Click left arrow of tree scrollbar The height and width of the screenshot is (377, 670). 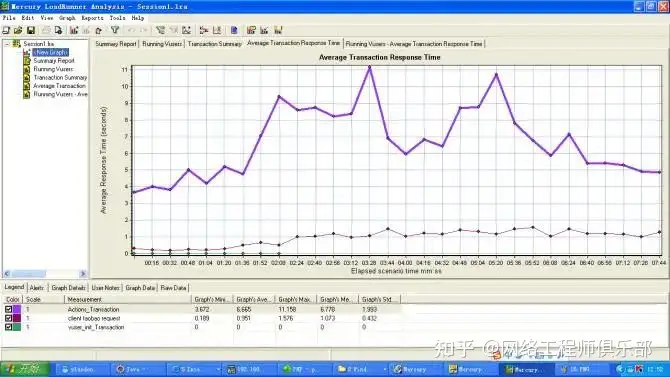[7, 274]
